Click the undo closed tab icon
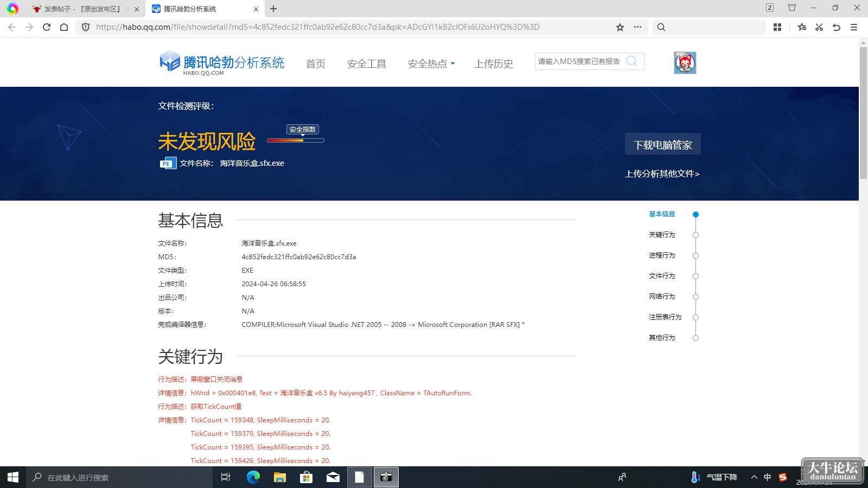The width and height of the screenshot is (868, 488). [837, 27]
